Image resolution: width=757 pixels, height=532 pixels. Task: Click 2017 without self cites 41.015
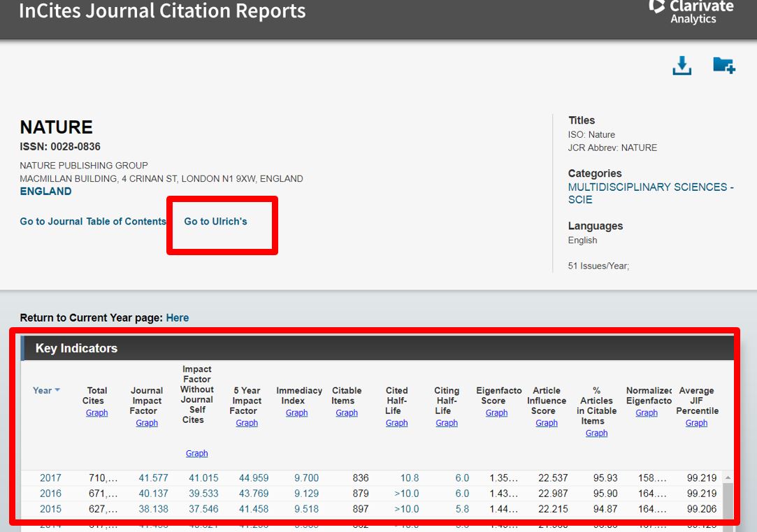pyautogui.click(x=203, y=478)
